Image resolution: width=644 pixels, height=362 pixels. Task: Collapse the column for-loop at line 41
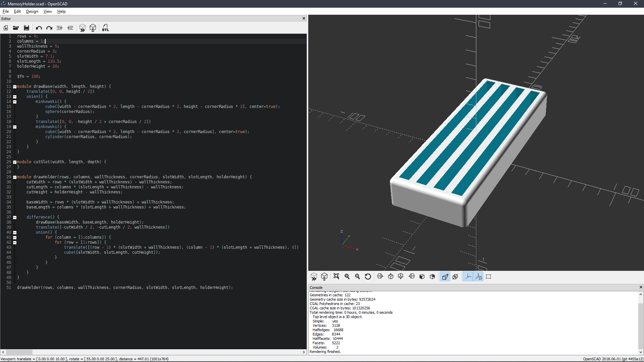coord(15,238)
